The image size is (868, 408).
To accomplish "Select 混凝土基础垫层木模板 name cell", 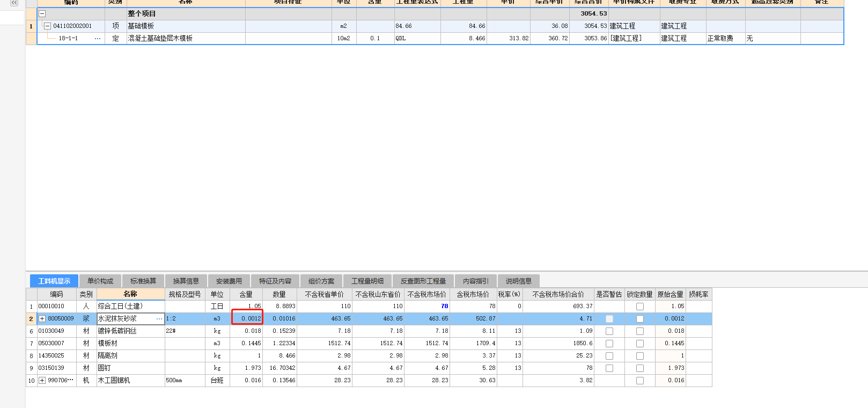I will tap(186, 39).
